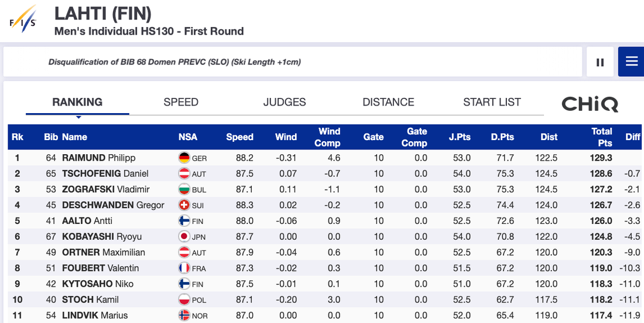Click KOBAYASHI Ryoyu's name

point(102,237)
